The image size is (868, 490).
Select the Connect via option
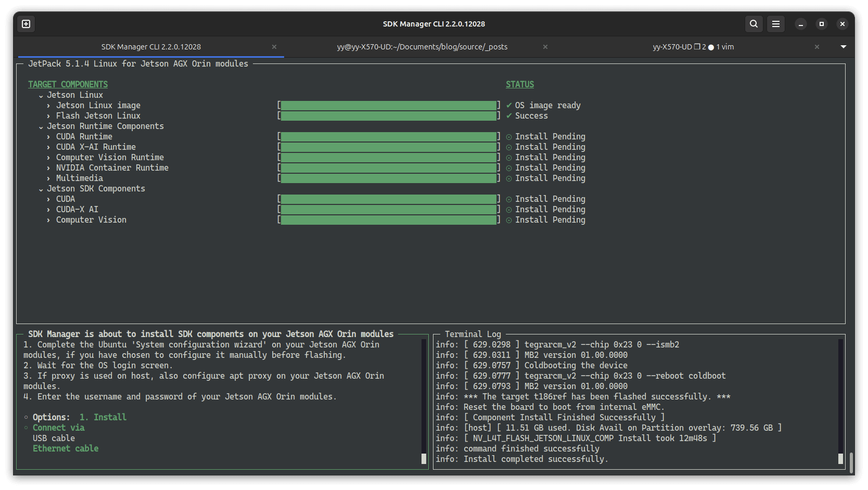(58, 428)
